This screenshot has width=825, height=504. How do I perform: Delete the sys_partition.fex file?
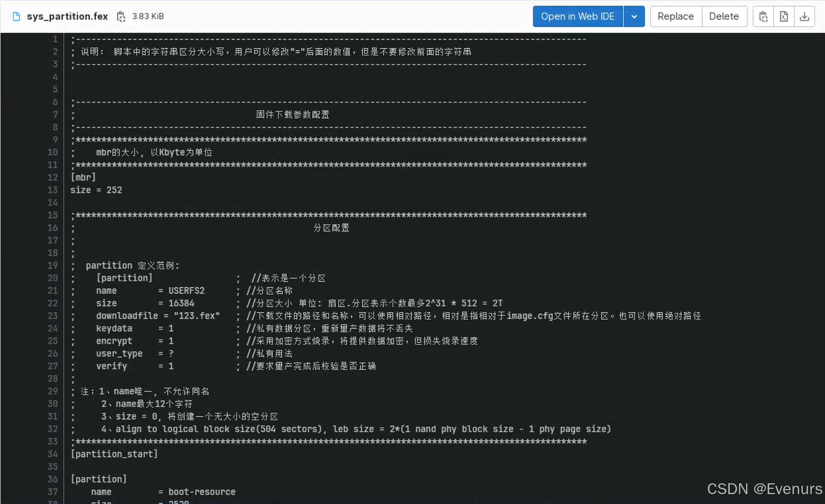click(x=724, y=16)
